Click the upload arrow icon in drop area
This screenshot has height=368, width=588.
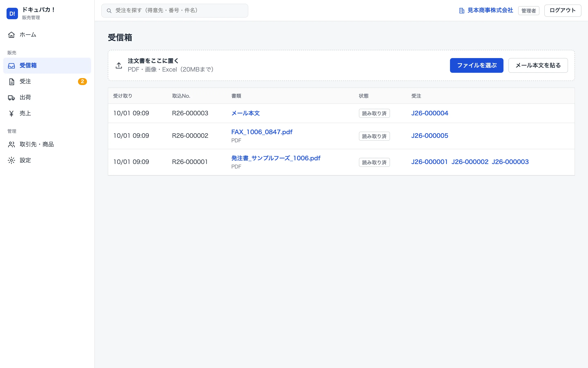point(119,65)
